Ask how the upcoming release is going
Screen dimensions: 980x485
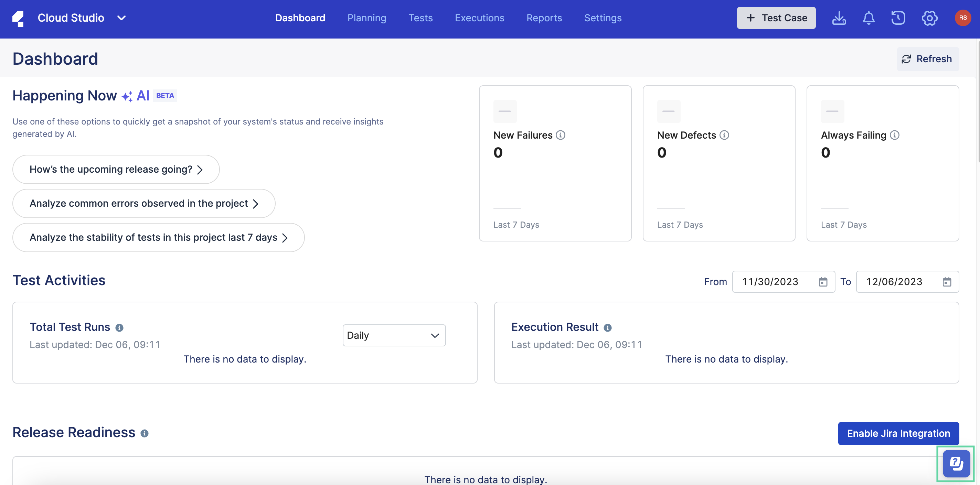[x=116, y=169]
